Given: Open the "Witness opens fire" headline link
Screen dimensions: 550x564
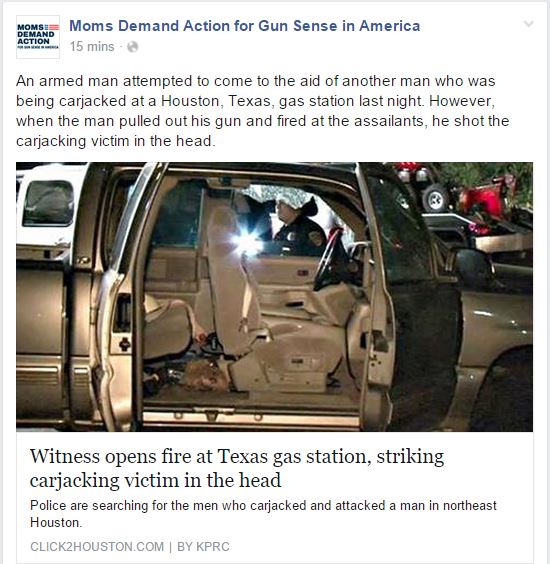Looking at the screenshot, I should tap(237, 468).
